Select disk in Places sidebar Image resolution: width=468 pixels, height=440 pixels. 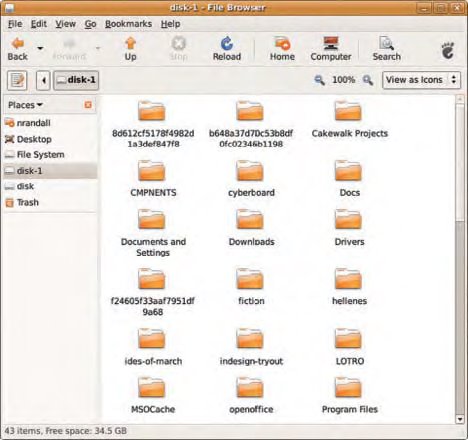(x=50, y=186)
